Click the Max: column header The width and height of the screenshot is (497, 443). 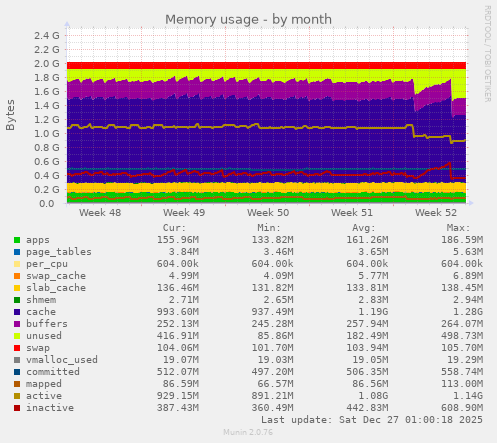point(458,228)
